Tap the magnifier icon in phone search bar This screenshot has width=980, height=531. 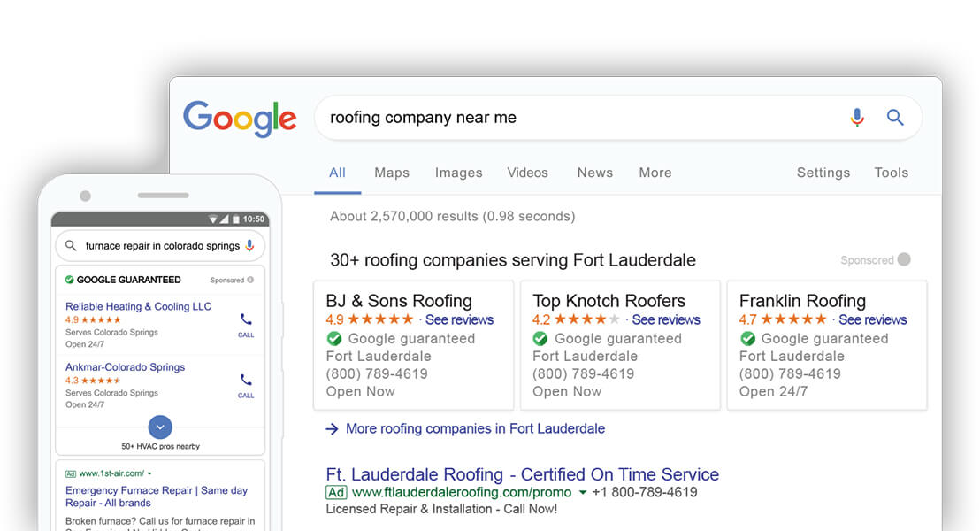pos(72,246)
